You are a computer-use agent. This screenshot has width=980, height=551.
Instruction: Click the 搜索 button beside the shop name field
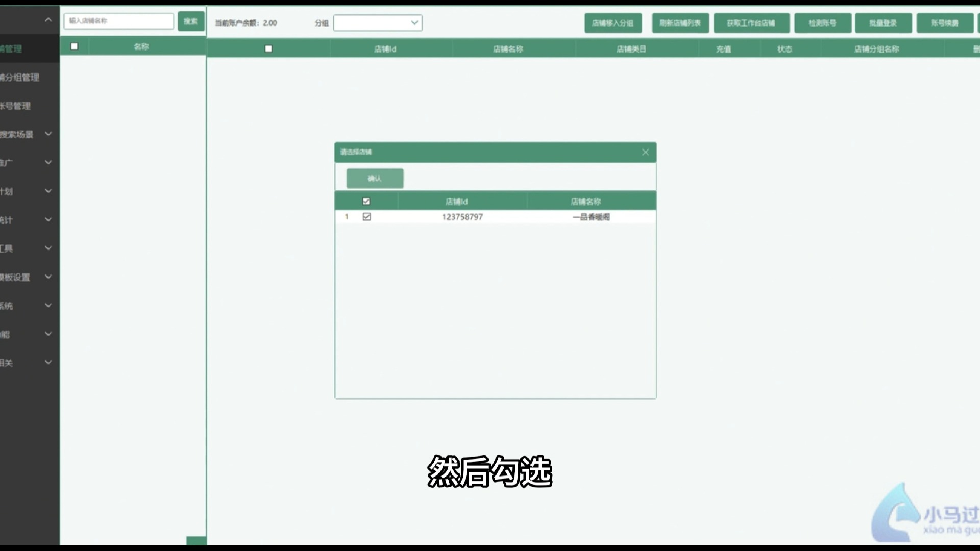point(191,21)
